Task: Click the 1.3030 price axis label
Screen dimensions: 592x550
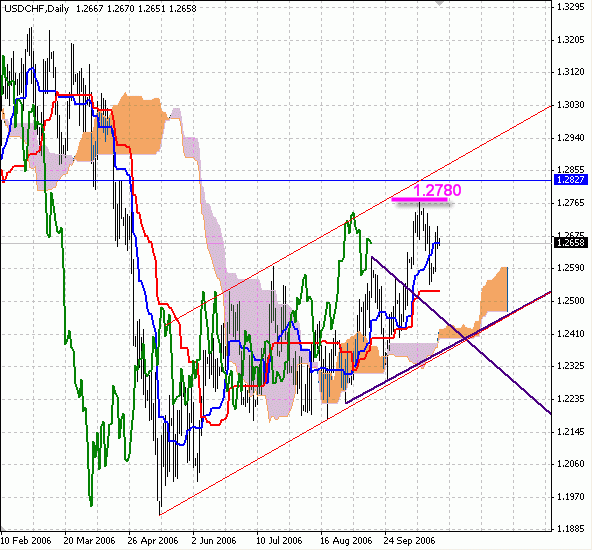Action: [x=570, y=105]
